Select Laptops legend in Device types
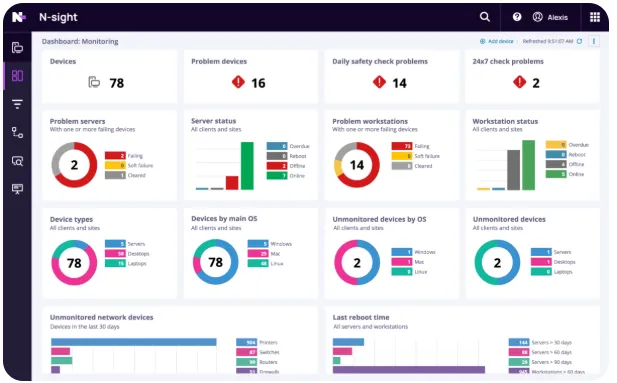617x383 pixels. [x=126, y=263]
